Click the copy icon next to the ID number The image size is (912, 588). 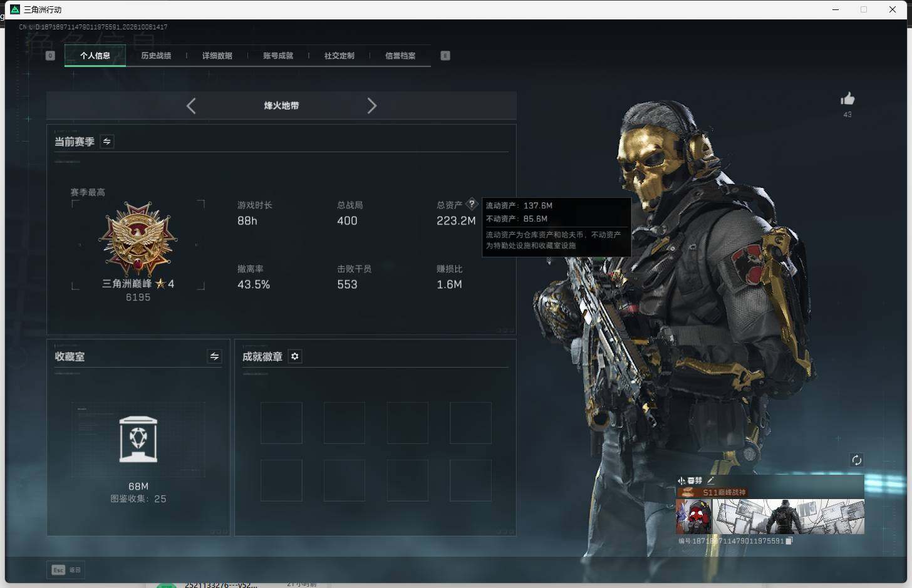tap(789, 541)
